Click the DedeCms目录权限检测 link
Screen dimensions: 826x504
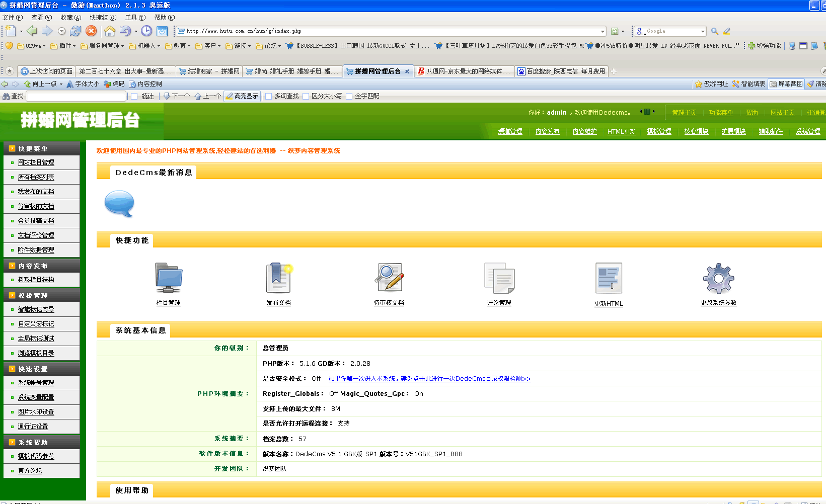(429, 379)
